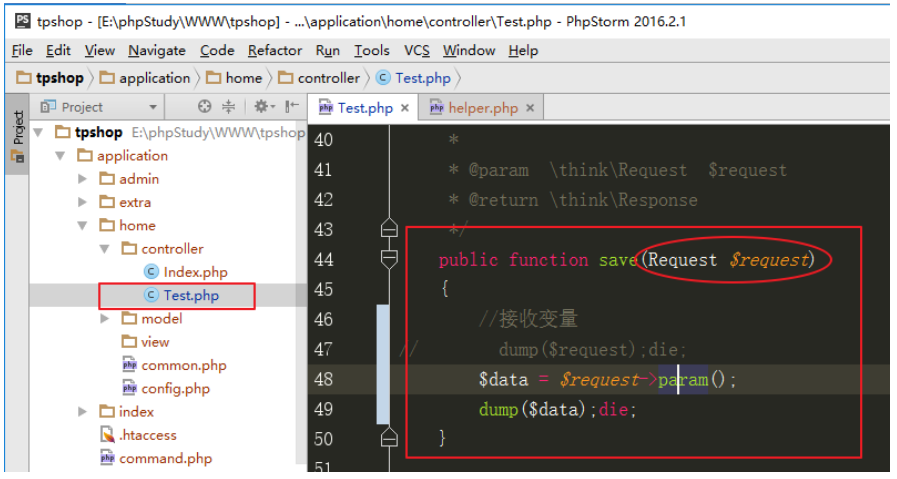Collapse the tpshop root folder
The height and width of the screenshot is (479, 897).
[38, 133]
